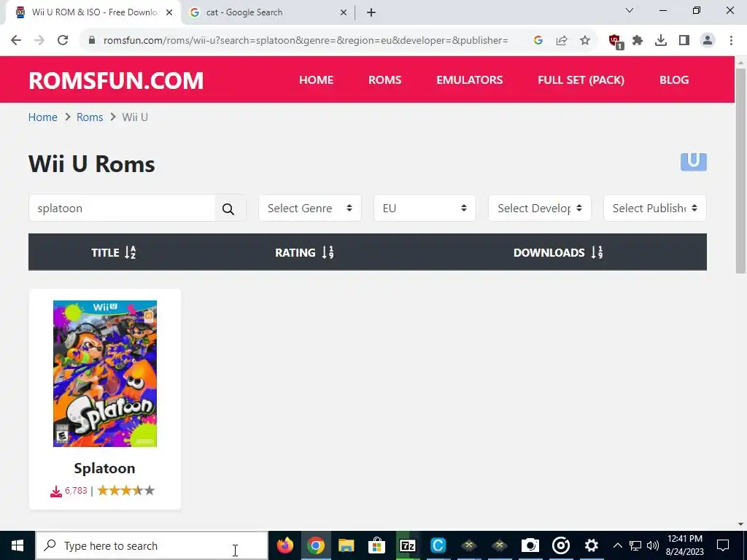Click the Splatoon star rating

[126, 491]
